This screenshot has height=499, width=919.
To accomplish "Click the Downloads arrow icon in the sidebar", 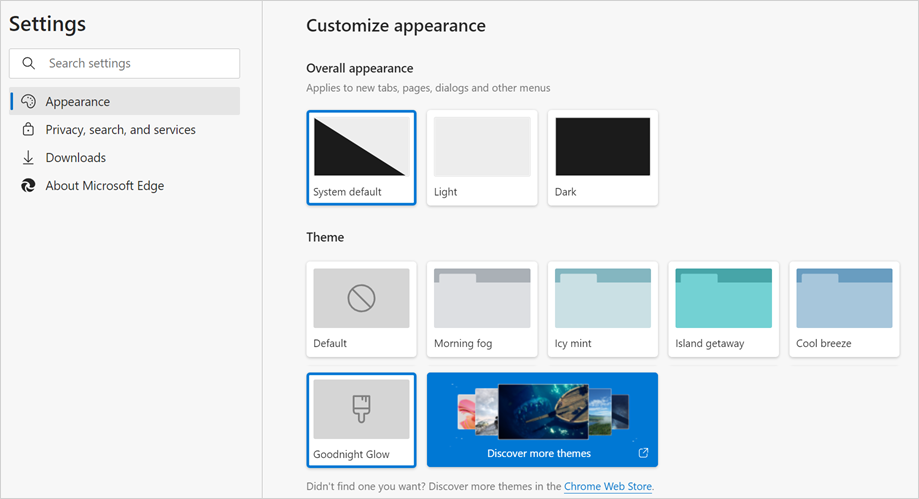I will tap(28, 158).
